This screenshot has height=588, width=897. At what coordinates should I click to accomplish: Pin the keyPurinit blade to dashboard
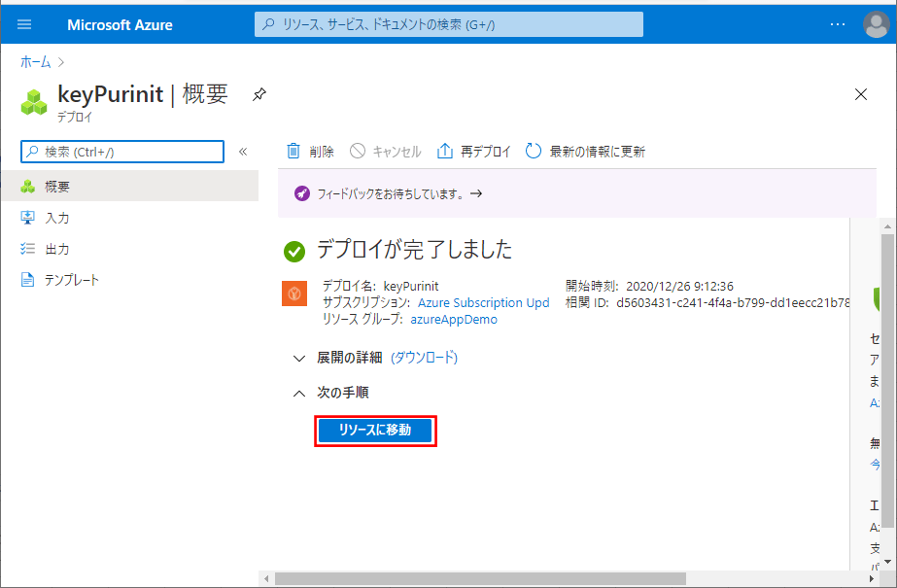(259, 94)
